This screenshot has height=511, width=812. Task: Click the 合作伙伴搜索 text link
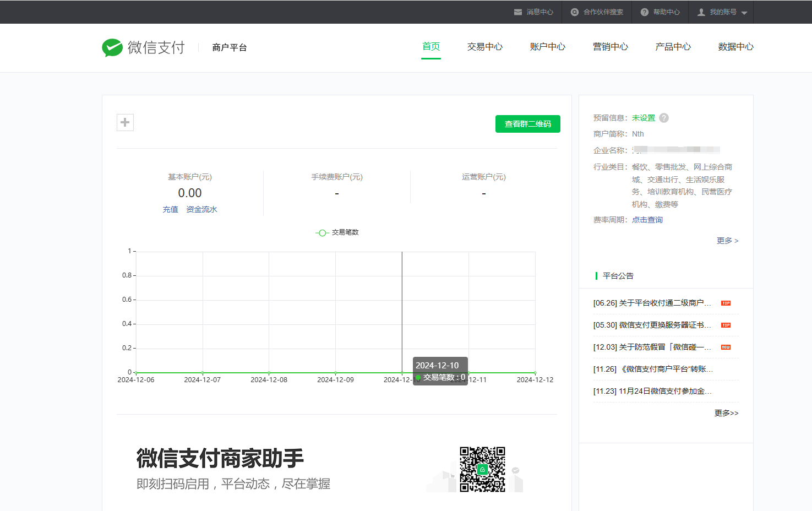pos(603,12)
